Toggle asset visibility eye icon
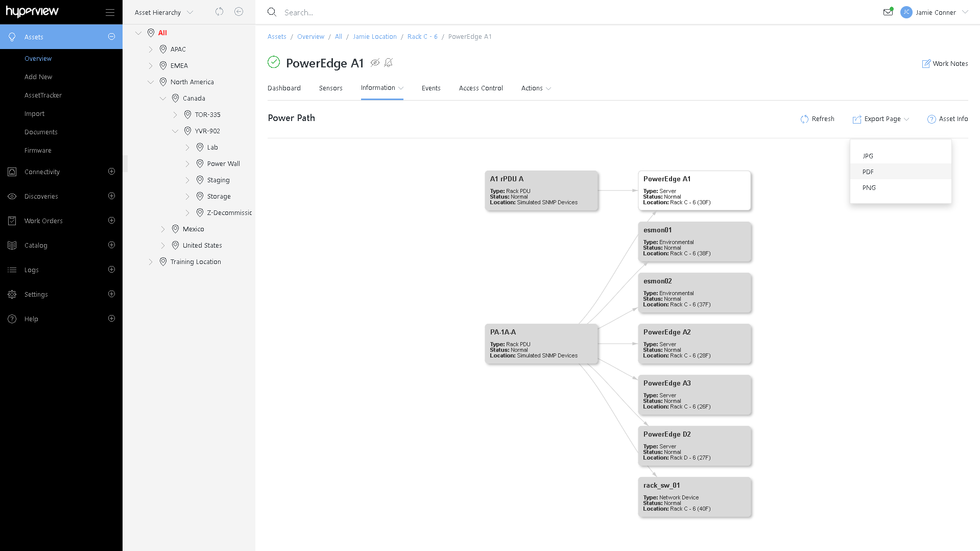The image size is (980, 551). click(x=375, y=63)
